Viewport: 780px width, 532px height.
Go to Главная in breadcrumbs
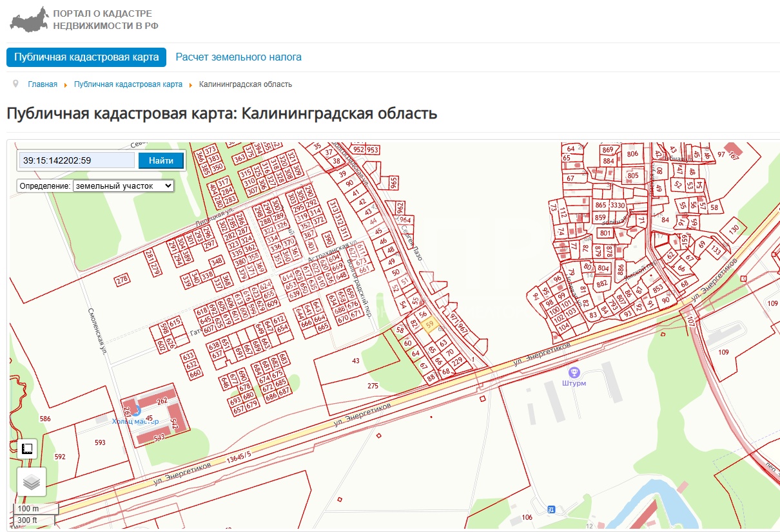pyautogui.click(x=43, y=84)
